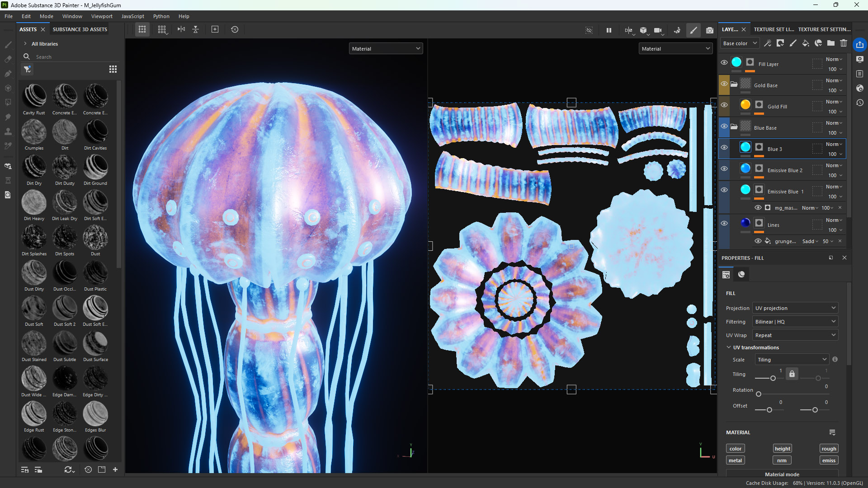
Task: Toggle visibility of the Emissive Blue 2 layer
Action: 724,168
